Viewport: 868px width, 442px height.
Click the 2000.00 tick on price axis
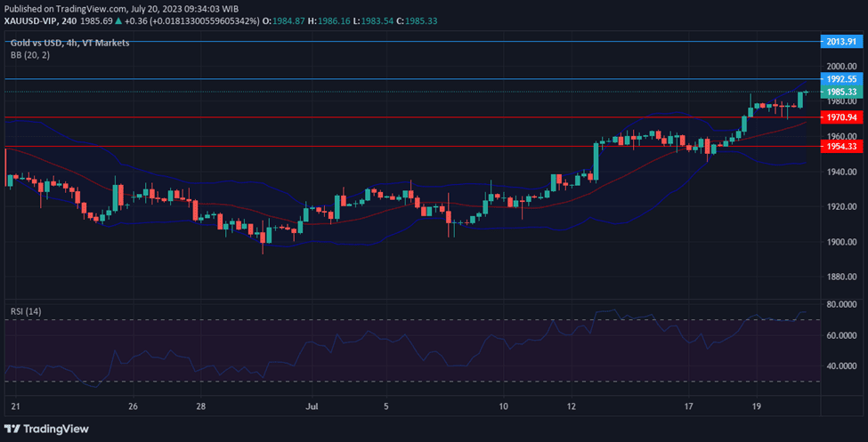pyautogui.click(x=840, y=67)
